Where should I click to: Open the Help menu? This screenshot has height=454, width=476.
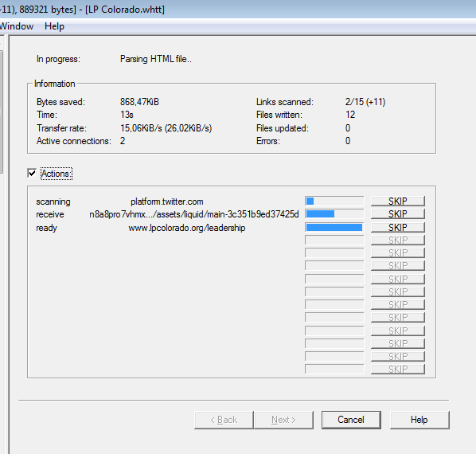click(54, 26)
